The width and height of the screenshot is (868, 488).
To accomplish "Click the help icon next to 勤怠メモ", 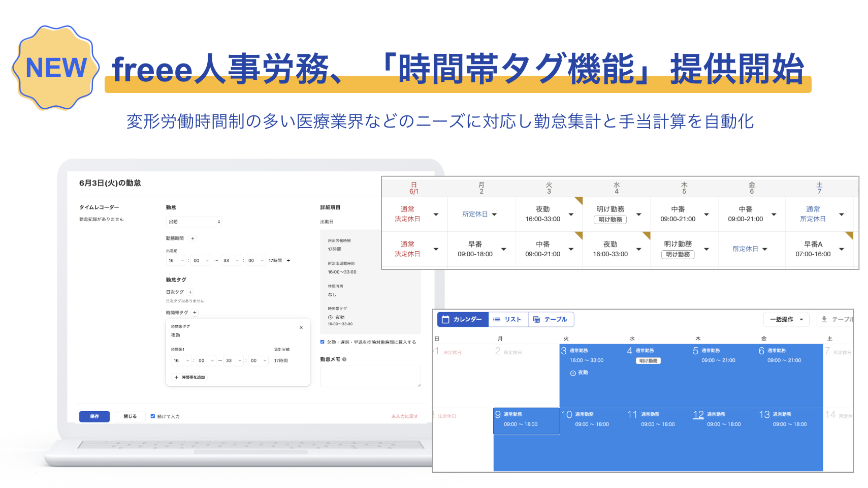I will pos(344,359).
